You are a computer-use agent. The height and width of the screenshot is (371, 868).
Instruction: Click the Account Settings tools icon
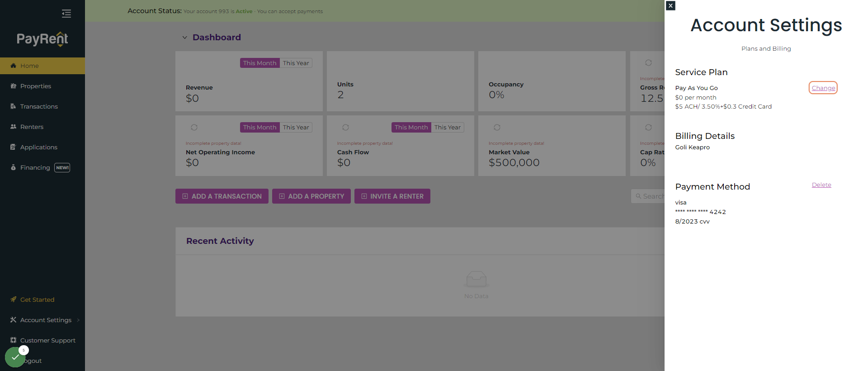[13, 320]
